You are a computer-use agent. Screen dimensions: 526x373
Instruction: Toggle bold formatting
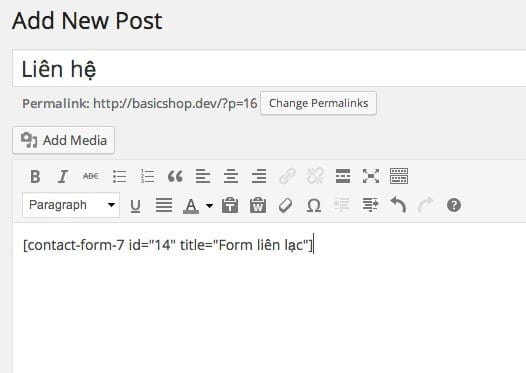(x=35, y=176)
